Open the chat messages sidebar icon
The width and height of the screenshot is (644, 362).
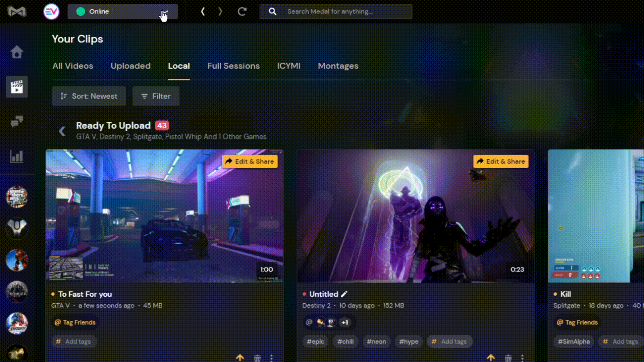17,121
